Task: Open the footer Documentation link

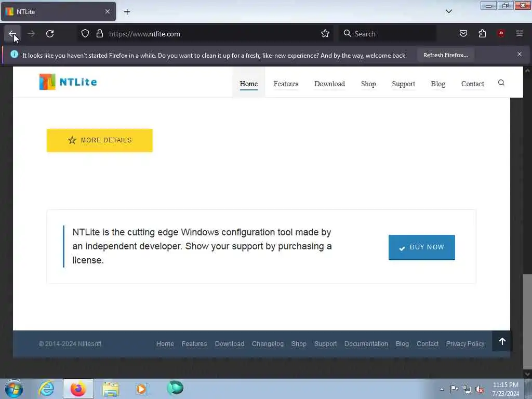Action: tap(366, 344)
